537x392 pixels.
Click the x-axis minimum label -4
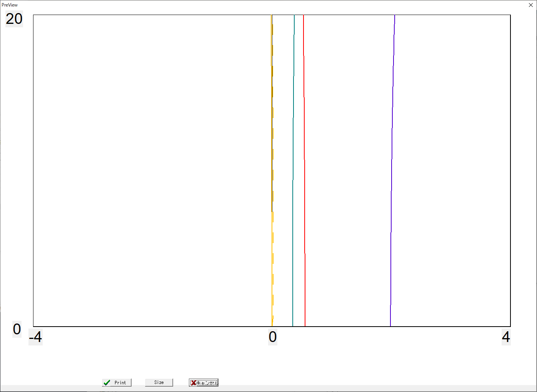(x=35, y=337)
